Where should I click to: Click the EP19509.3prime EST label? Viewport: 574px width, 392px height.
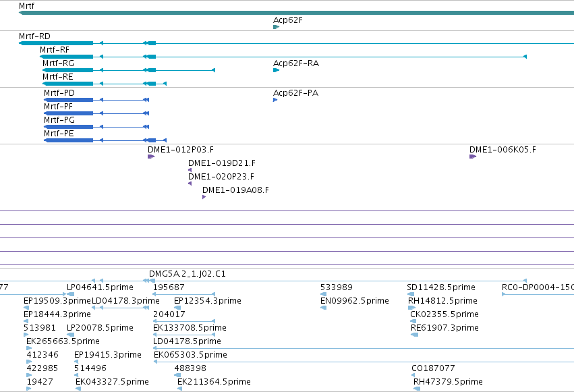pos(57,301)
